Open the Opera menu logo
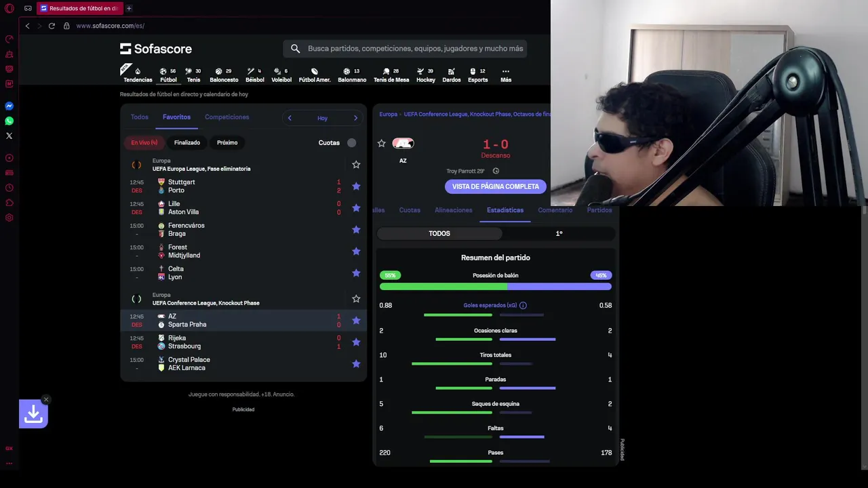Viewport: 868px width, 488px height. [x=9, y=8]
